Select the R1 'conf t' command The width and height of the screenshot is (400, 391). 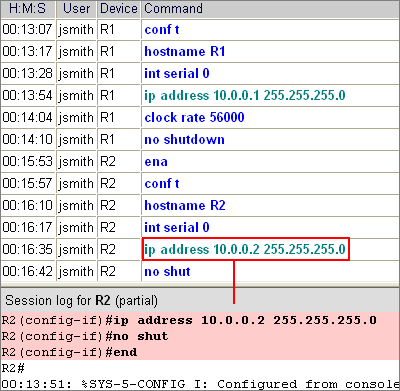(162, 30)
